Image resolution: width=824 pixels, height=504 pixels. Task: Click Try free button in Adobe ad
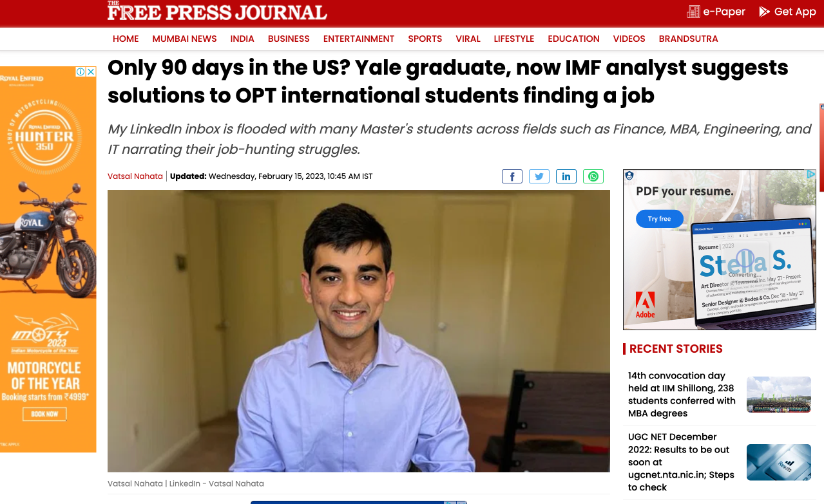(660, 219)
